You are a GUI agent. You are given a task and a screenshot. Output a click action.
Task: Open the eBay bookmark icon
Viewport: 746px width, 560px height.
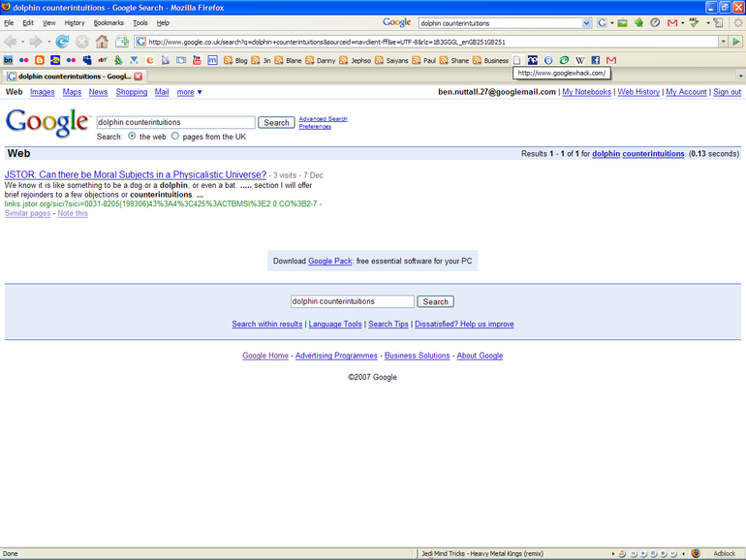(103, 60)
